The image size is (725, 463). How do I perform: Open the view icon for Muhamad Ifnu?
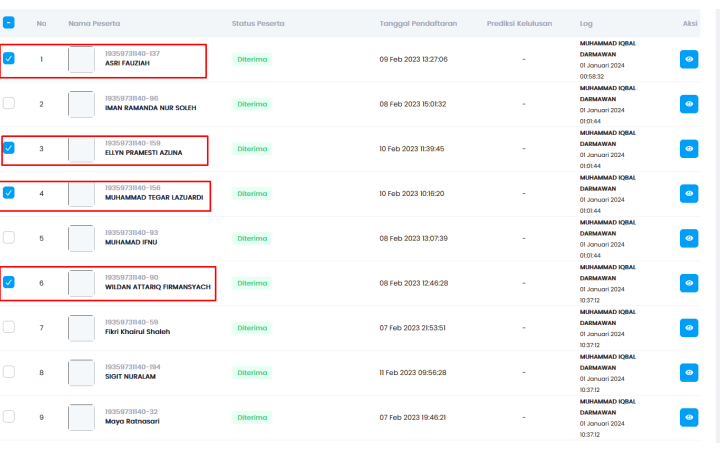coord(688,239)
